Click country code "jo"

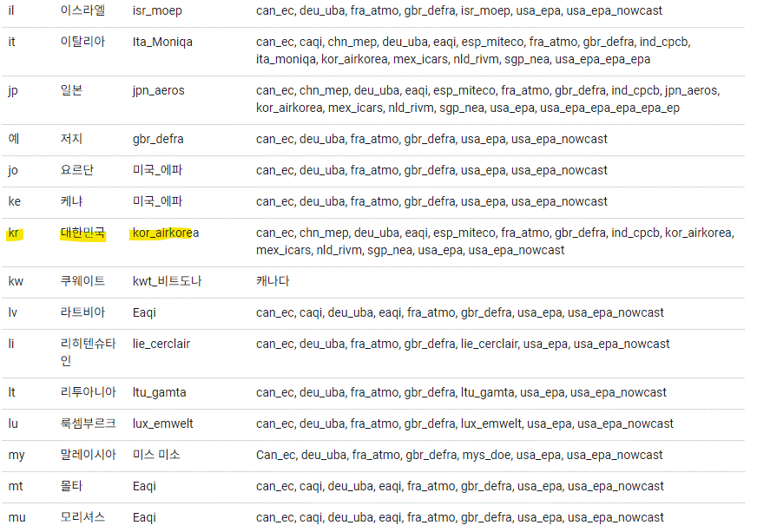(x=13, y=171)
